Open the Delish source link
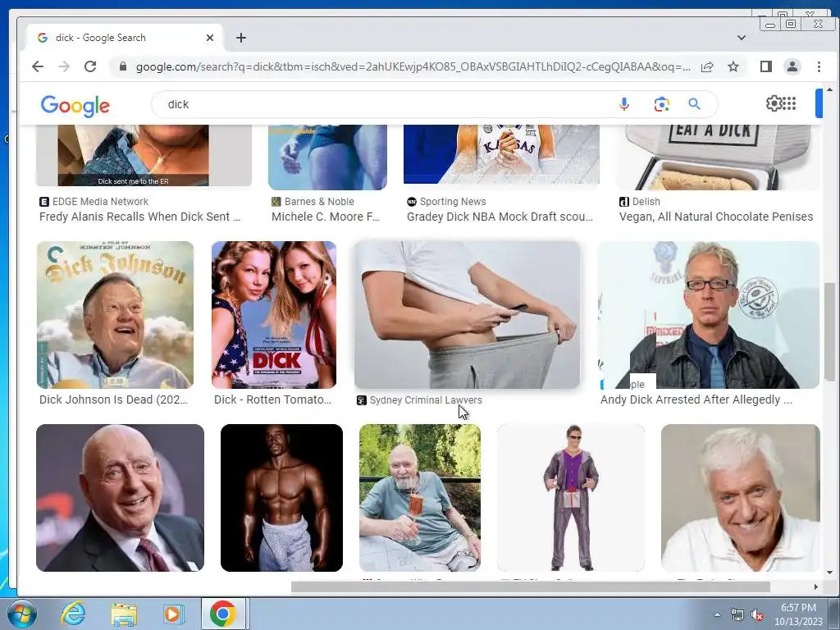Viewport: 840px width, 630px height. tap(640, 202)
